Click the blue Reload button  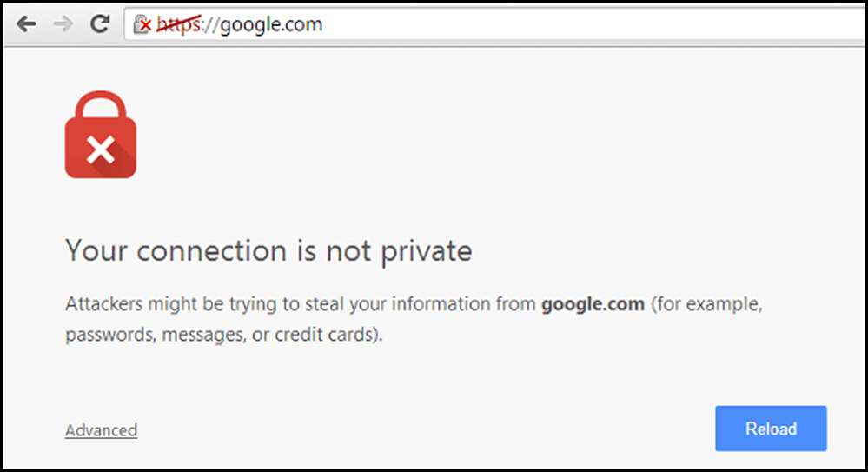(x=771, y=429)
